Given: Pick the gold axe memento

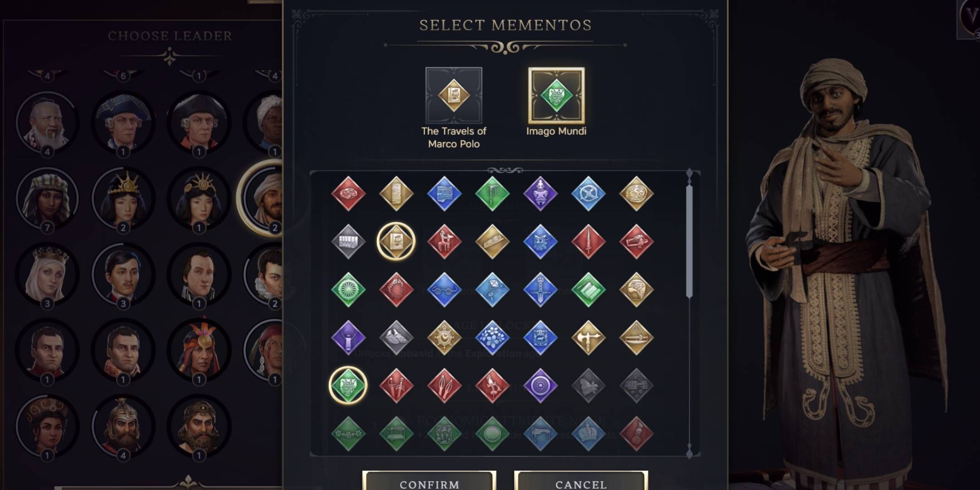Looking at the screenshot, I should pos(588,338).
